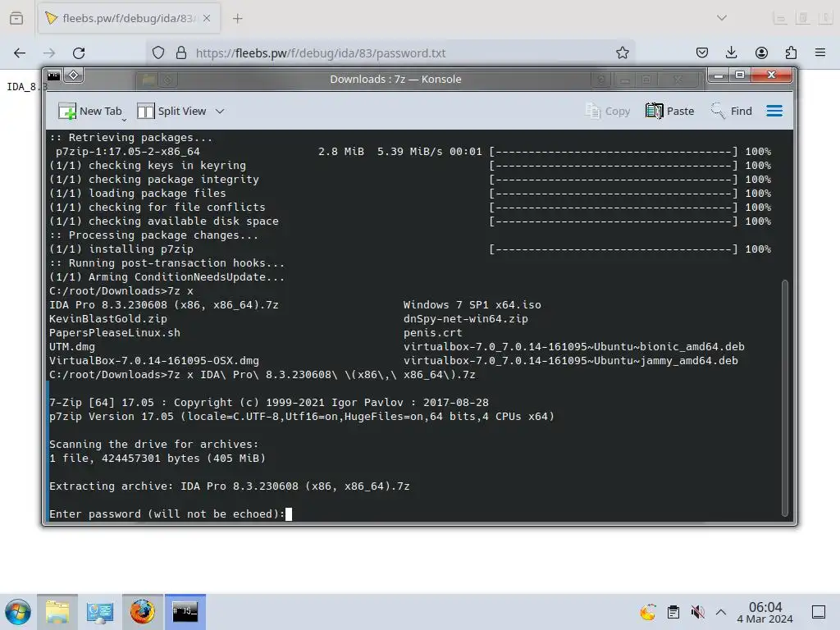Go back in Firefox
The image size is (840, 630).
tap(20, 53)
